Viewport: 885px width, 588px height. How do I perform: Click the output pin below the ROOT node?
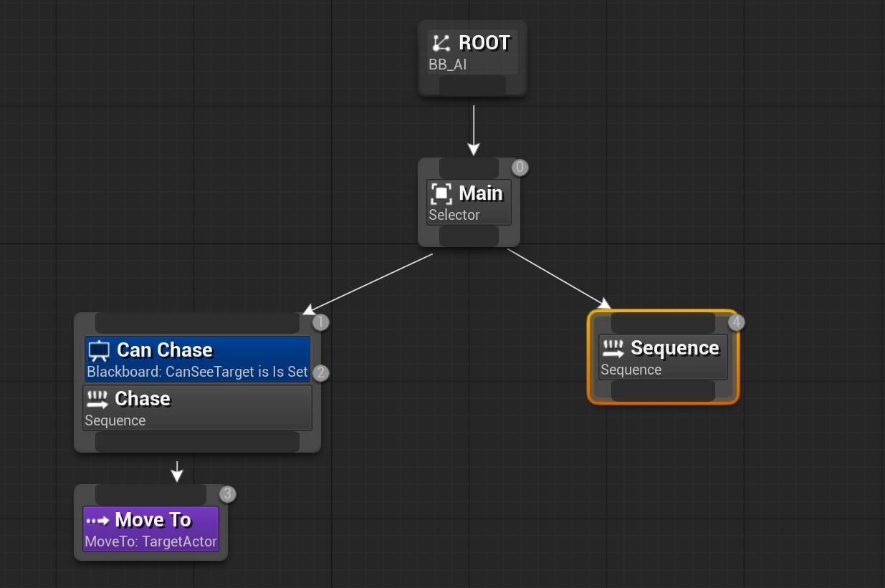(x=472, y=85)
